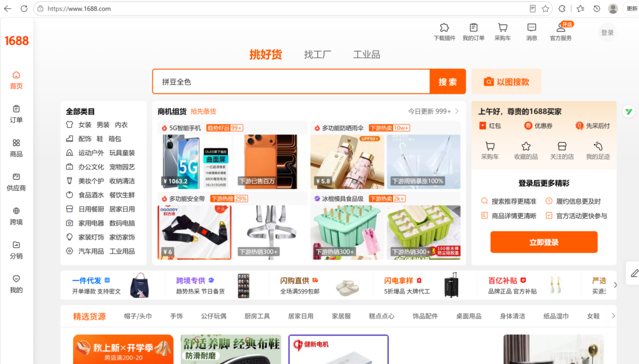Screen dimensions: 639x364
Task: Open browser extensions puzzle icon
Action: [x=562, y=9]
